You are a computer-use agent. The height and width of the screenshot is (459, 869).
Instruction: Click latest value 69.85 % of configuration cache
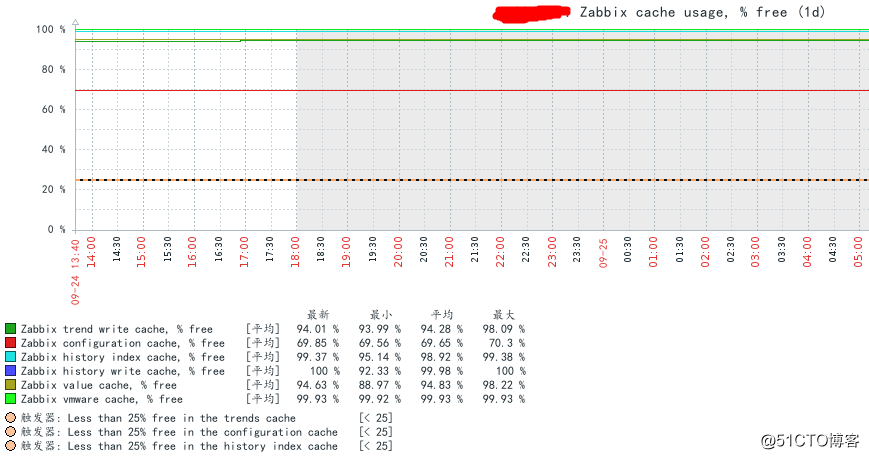pyautogui.click(x=318, y=343)
